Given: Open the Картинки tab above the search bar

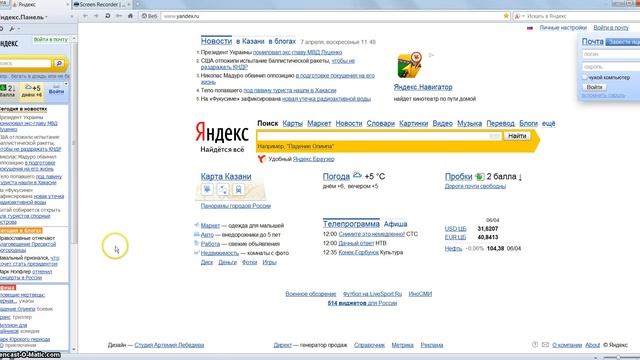Looking at the screenshot, I should tap(413, 123).
